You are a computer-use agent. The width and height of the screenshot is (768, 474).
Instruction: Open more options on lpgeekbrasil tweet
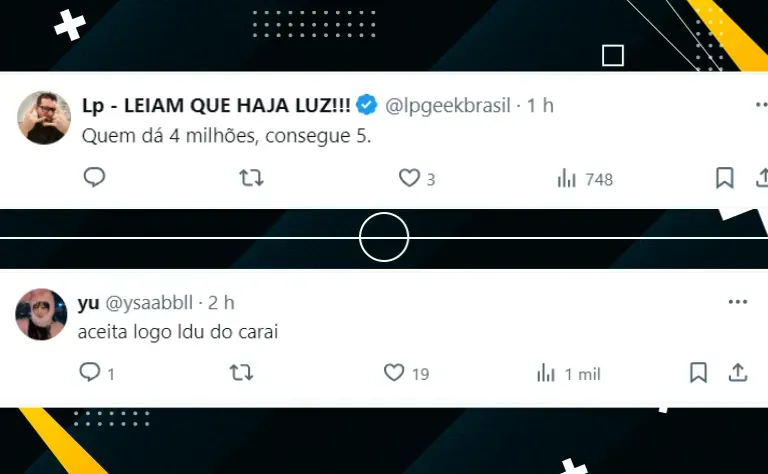pyautogui.click(x=762, y=104)
